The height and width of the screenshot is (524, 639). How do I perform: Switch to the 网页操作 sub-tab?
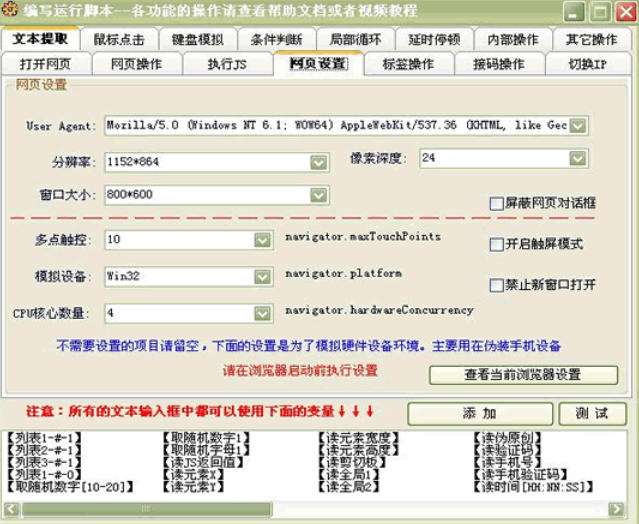coord(137,64)
